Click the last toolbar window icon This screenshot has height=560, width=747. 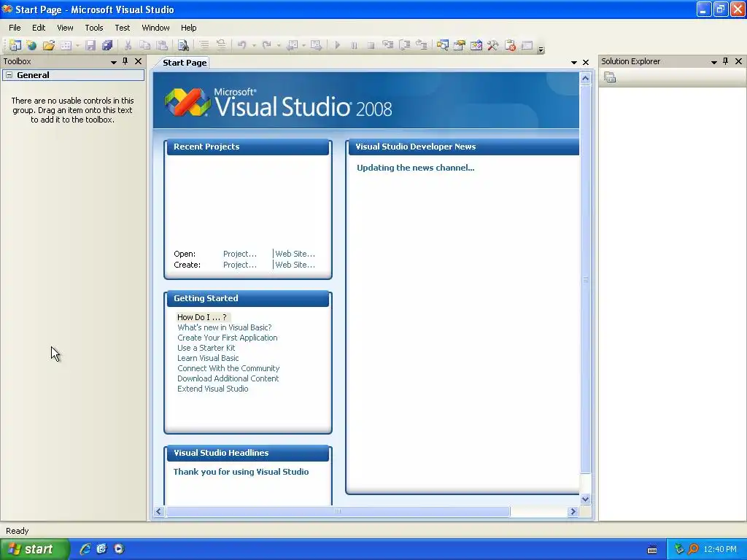(527, 45)
